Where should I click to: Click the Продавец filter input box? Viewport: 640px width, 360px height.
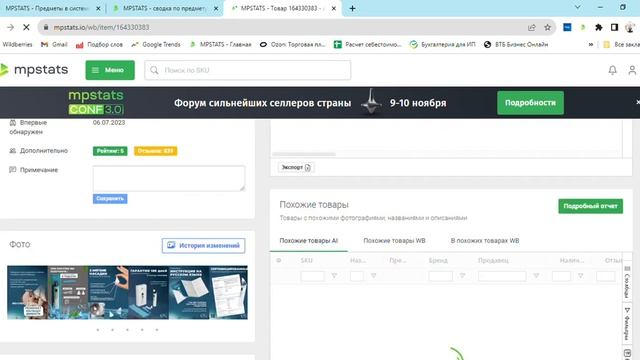tap(502, 276)
